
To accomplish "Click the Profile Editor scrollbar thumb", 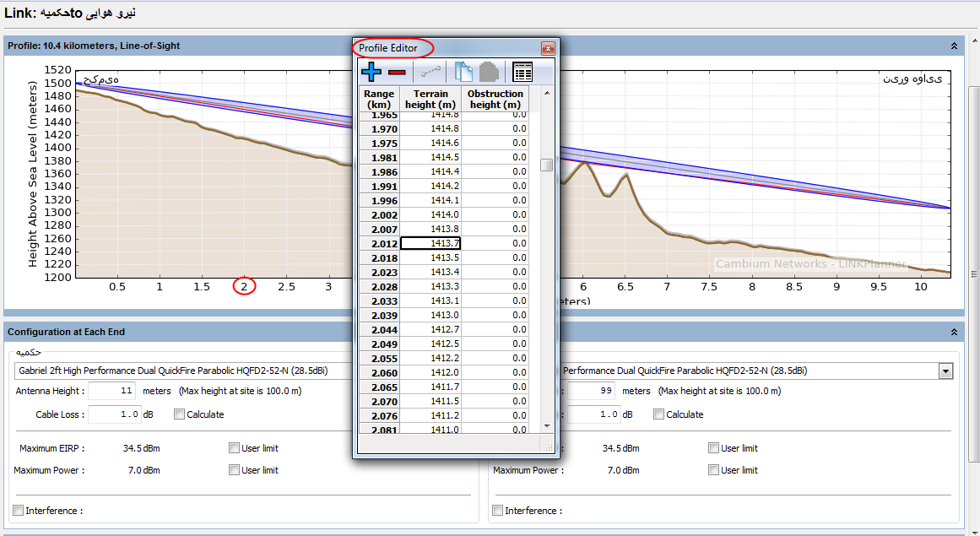I will [x=547, y=165].
